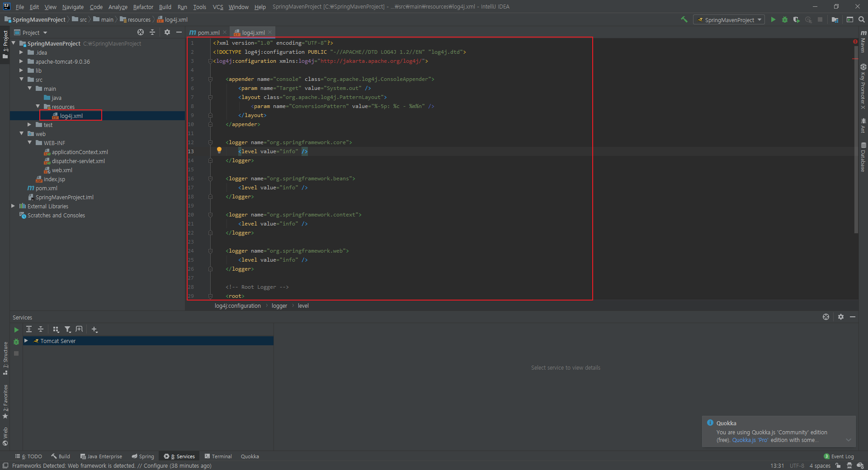Click the editor vertical scrollbar
The height and width of the screenshot is (470, 868).
[856, 140]
